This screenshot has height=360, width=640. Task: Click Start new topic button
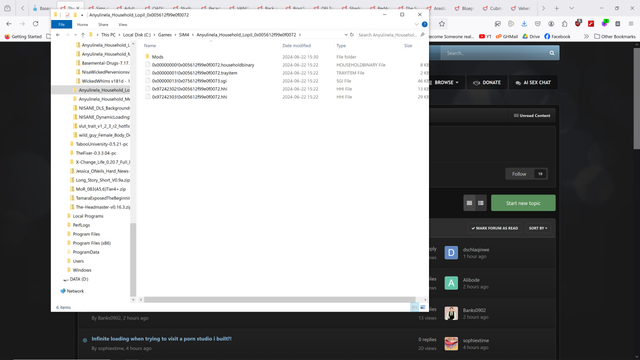(523, 203)
